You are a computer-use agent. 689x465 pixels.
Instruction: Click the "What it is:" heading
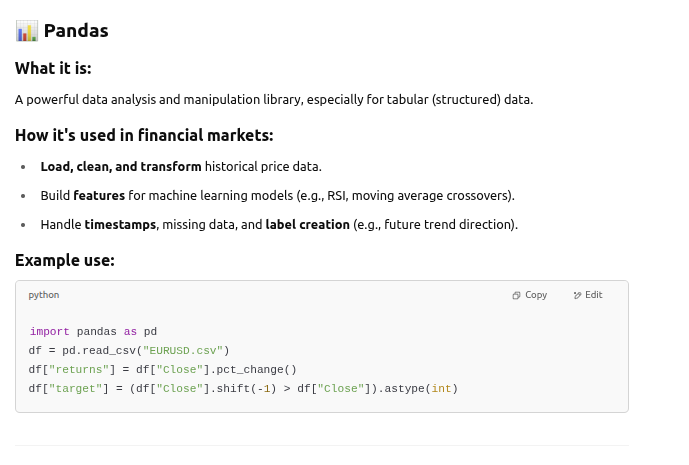pos(60,68)
